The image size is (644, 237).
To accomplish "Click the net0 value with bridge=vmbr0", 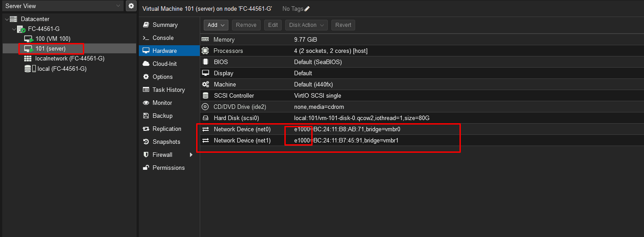I will (x=347, y=129).
